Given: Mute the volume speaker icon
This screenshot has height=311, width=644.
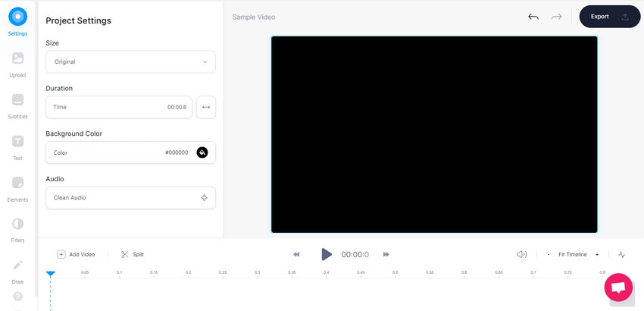Looking at the screenshot, I should click(x=521, y=255).
